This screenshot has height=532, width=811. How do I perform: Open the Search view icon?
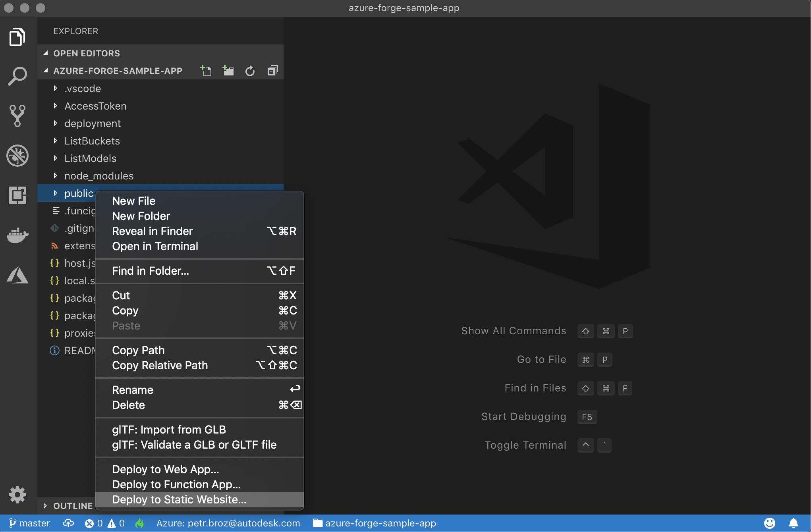[x=17, y=76]
